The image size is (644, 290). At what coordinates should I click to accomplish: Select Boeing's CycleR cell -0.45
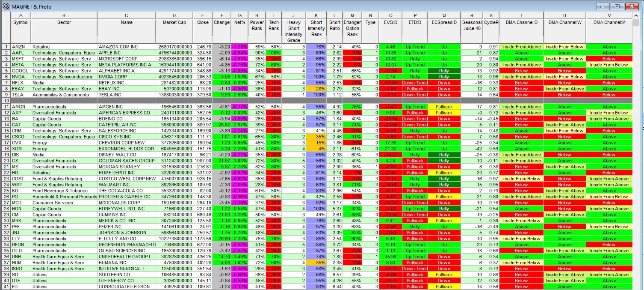click(x=491, y=119)
